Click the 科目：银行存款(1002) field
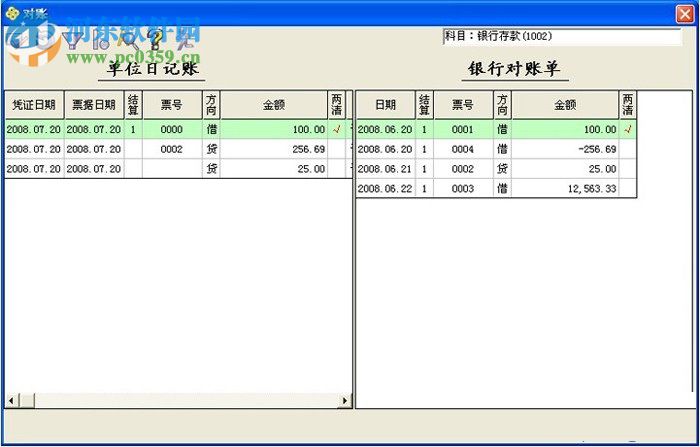 click(x=562, y=37)
